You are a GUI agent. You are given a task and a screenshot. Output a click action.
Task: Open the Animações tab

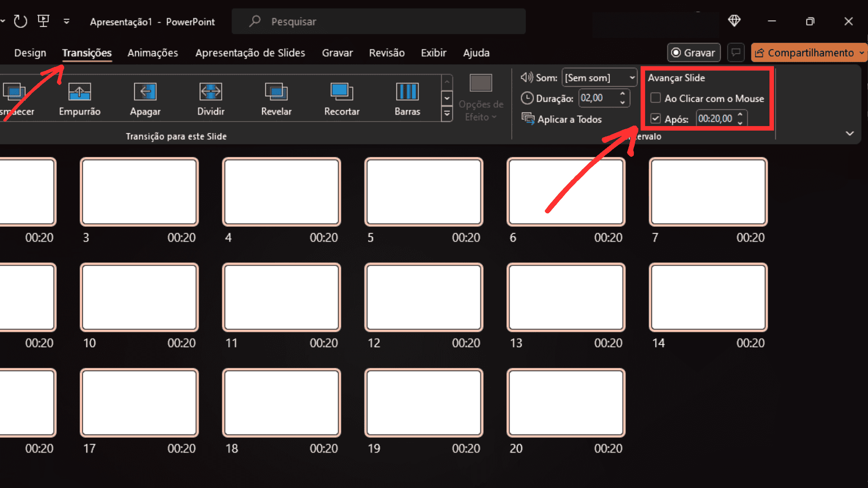point(153,53)
